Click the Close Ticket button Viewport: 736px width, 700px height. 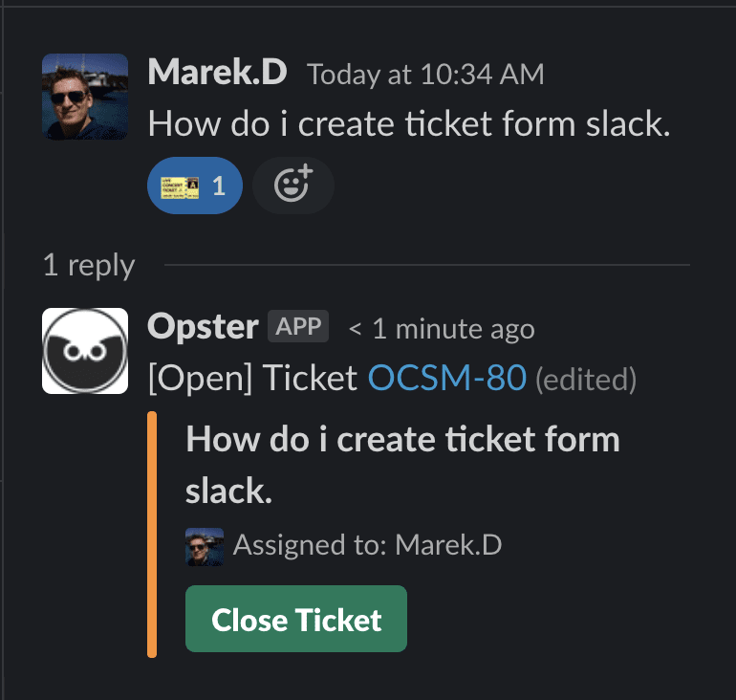pyautogui.click(x=296, y=619)
